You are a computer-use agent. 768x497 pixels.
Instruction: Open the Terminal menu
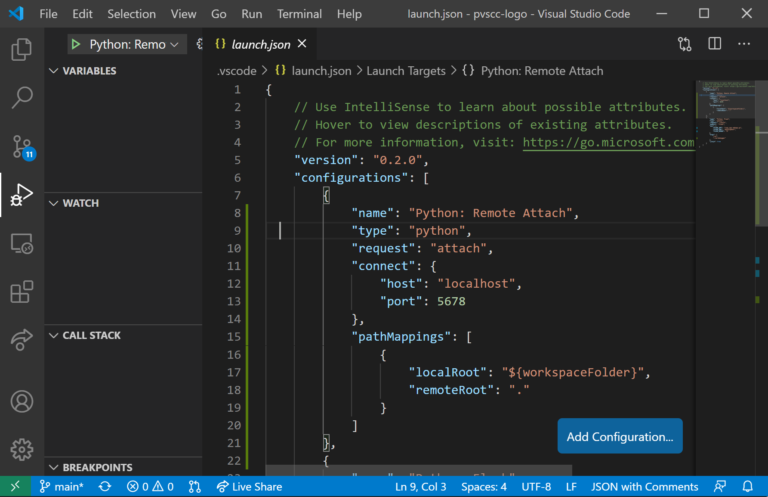[299, 14]
